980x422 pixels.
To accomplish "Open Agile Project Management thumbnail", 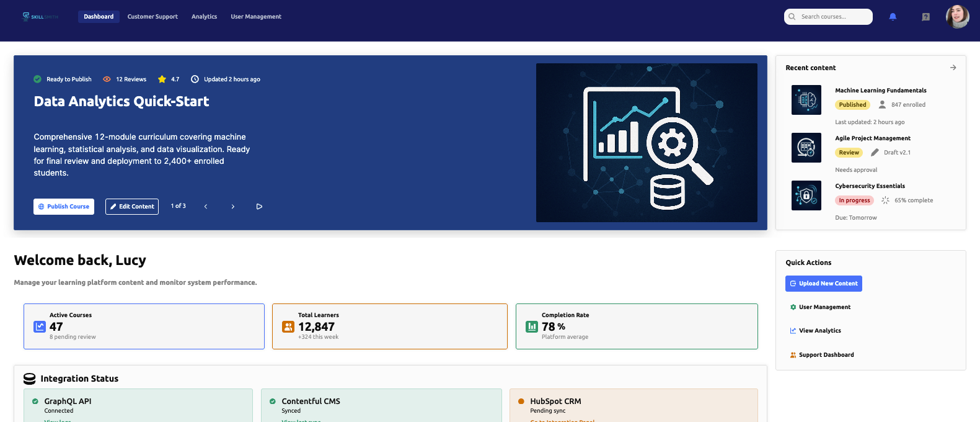I will coord(806,148).
